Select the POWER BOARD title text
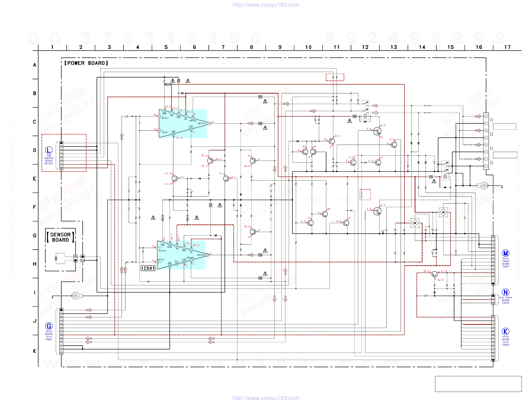The width and height of the screenshot is (532, 400). (86, 63)
